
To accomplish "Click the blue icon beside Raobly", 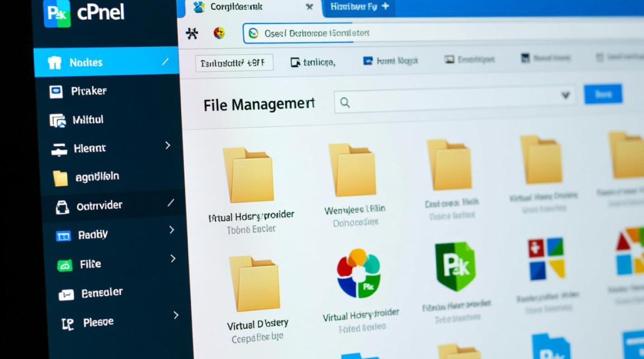I will [x=64, y=236].
